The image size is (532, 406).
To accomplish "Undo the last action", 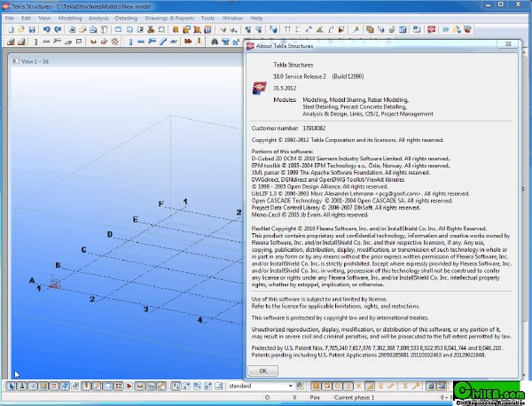I will [46, 30].
